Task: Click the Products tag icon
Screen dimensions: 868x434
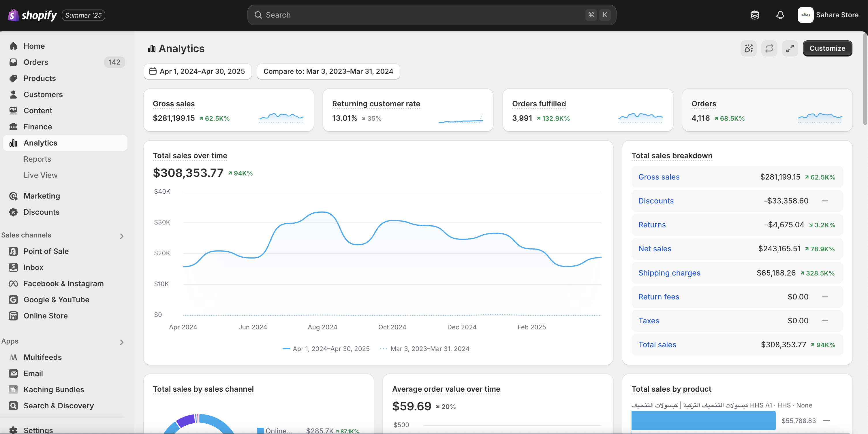Action: [13, 78]
